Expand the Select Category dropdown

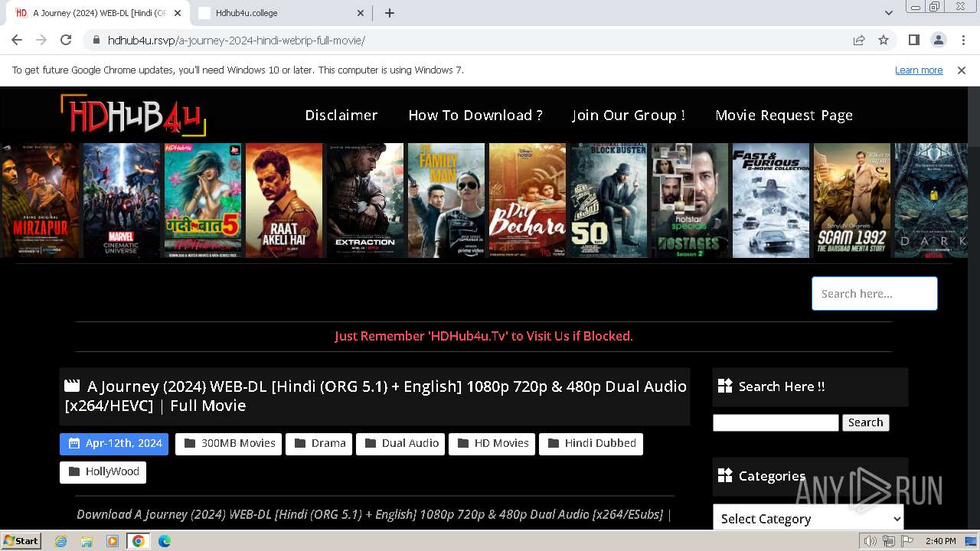(808, 518)
